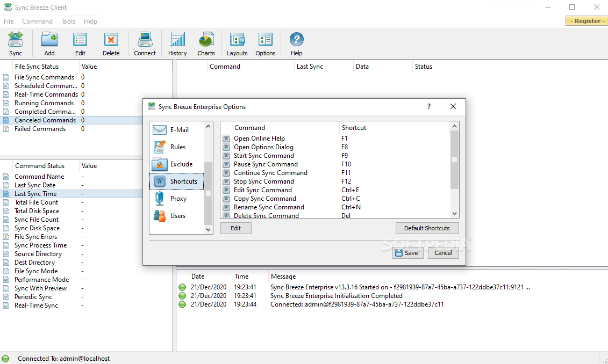Image resolution: width=608 pixels, height=364 pixels.
Task: Click Default Shortcuts button
Action: point(427,228)
